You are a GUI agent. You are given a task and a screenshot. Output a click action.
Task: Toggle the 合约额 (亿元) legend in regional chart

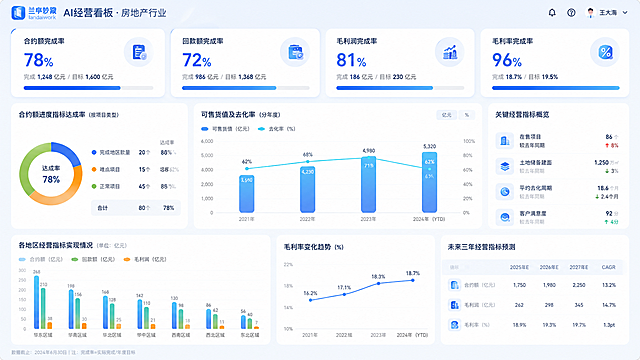click(x=41, y=259)
